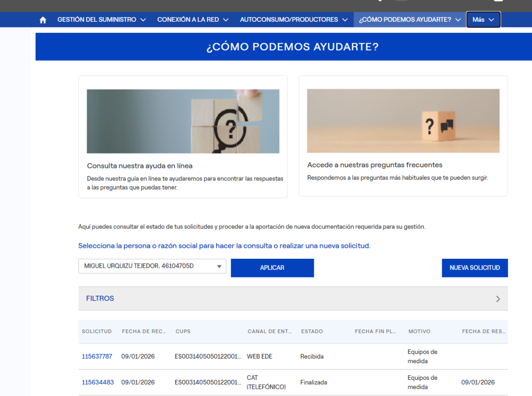Sort by the SOLICITUD column header

click(x=97, y=332)
